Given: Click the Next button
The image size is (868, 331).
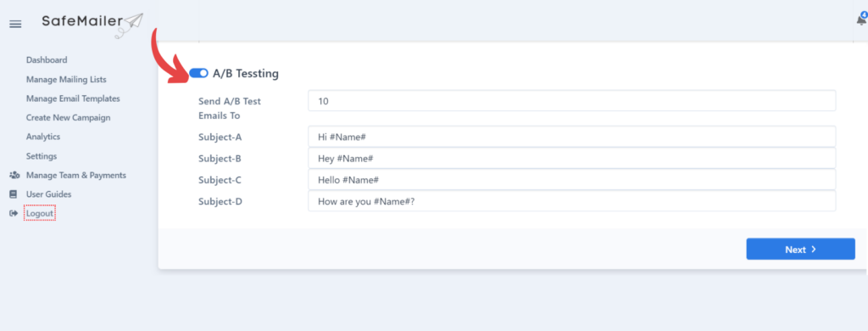Looking at the screenshot, I should click(x=800, y=249).
